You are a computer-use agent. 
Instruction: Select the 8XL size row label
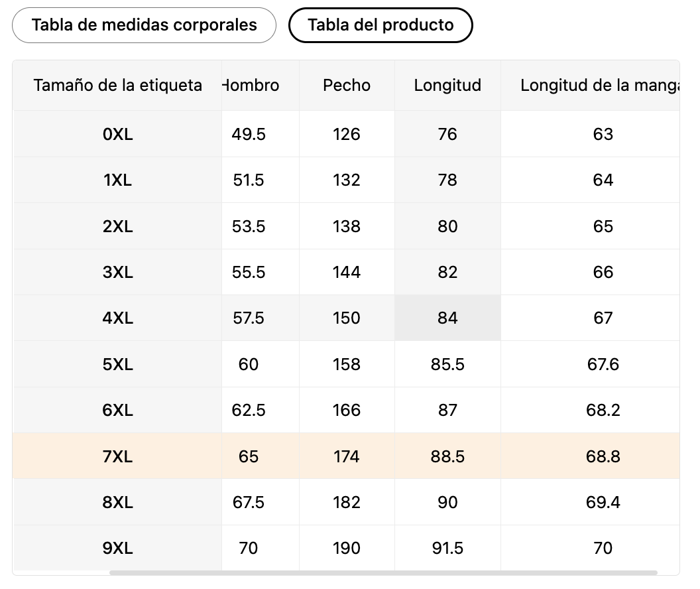coord(118,503)
